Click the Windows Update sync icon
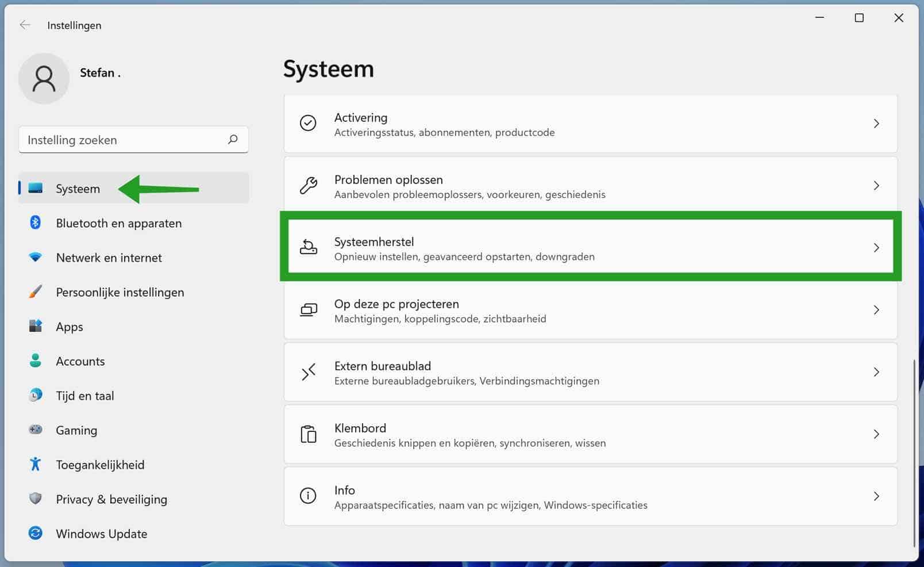The image size is (924, 567). tap(35, 533)
